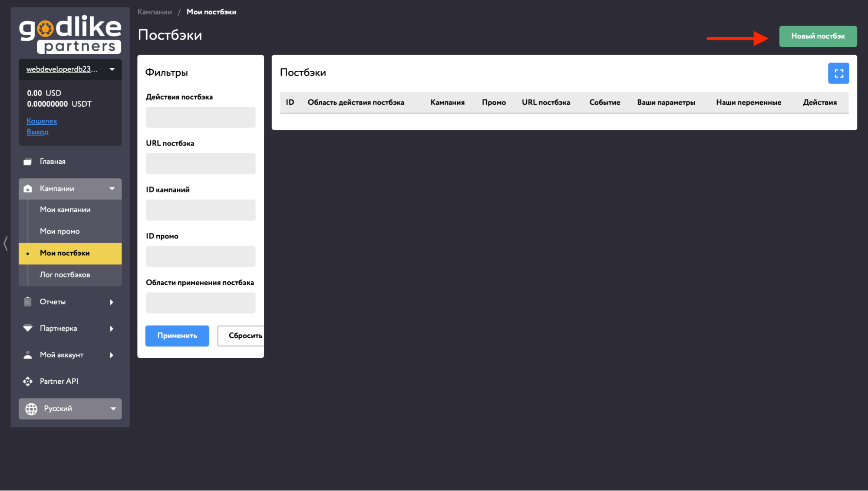
Task: Click the globe language icon
Action: click(31, 409)
